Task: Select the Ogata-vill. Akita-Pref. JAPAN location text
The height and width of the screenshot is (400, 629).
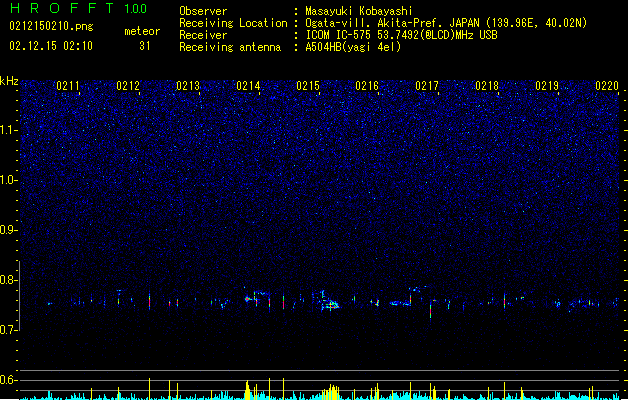Action: pyautogui.click(x=446, y=23)
